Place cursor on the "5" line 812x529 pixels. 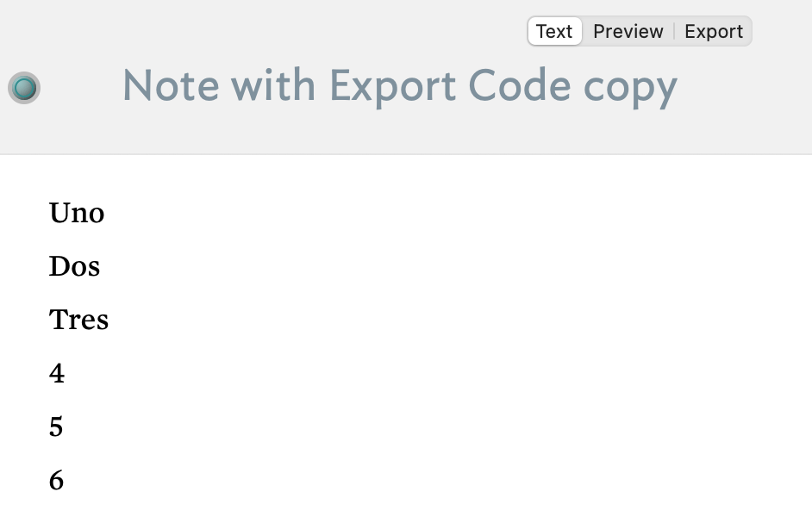click(56, 426)
